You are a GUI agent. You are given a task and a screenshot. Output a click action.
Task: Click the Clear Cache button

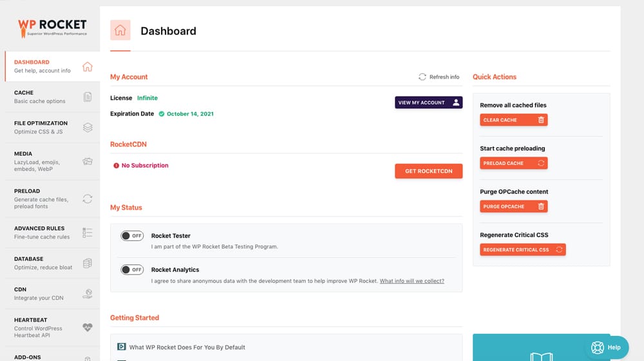point(513,120)
